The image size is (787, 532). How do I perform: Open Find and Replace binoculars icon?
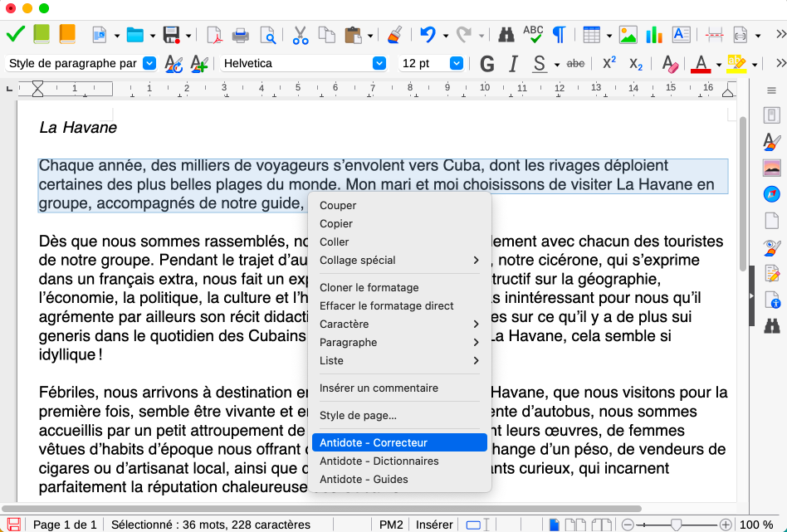506,35
